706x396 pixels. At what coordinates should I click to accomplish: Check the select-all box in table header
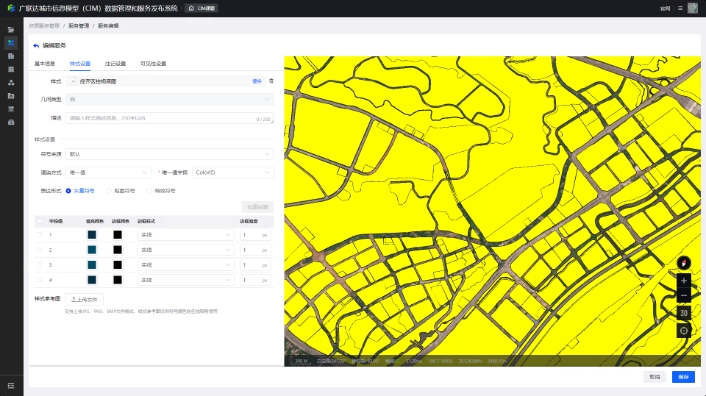[x=40, y=221]
